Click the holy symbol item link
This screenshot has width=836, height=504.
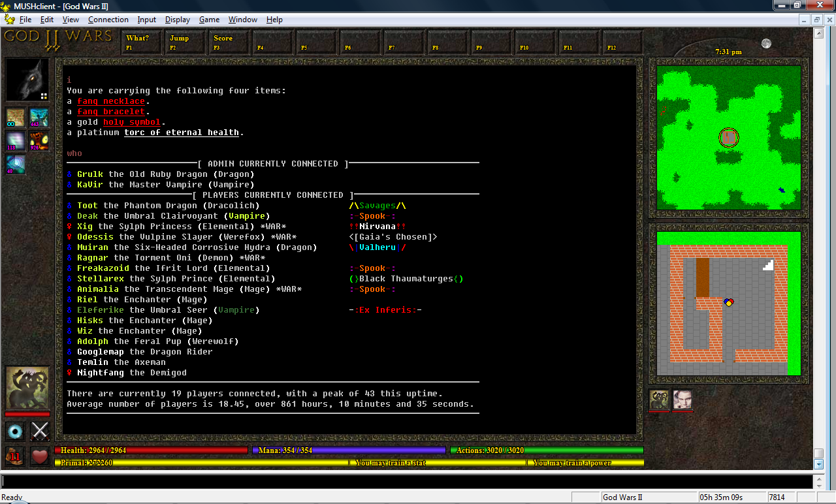pyautogui.click(x=132, y=122)
